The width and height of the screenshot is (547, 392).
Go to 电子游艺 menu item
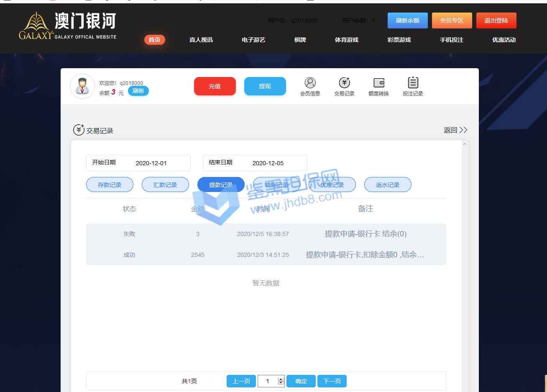(253, 40)
